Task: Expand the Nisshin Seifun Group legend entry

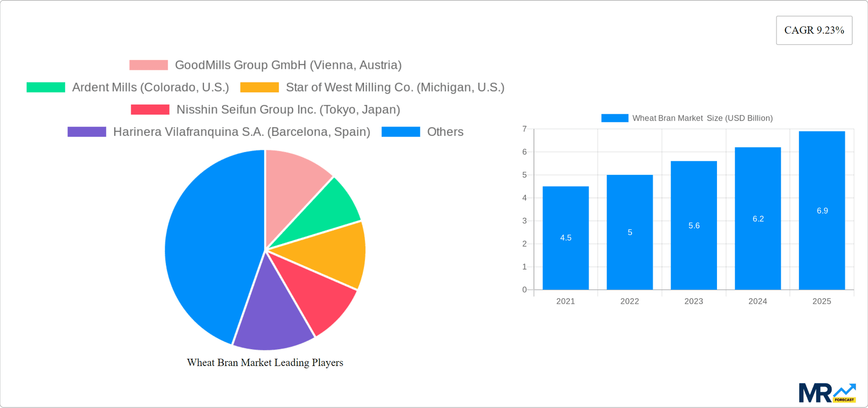Action: pos(288,109)
